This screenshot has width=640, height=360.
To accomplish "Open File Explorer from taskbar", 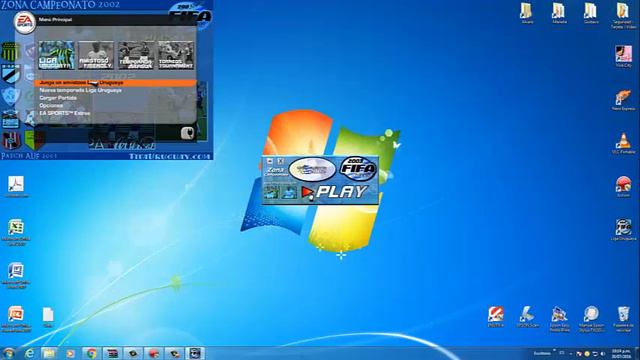I will (x=49, y=353).
